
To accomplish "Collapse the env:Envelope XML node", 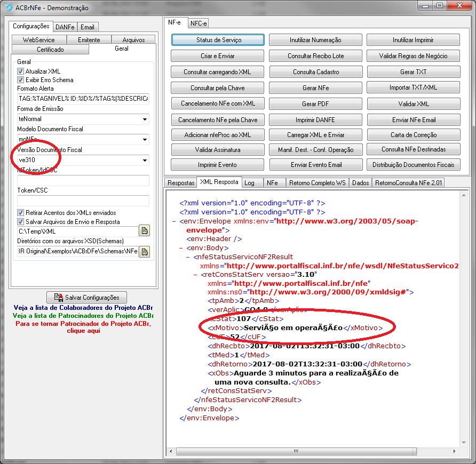I will tap(174, 221).
